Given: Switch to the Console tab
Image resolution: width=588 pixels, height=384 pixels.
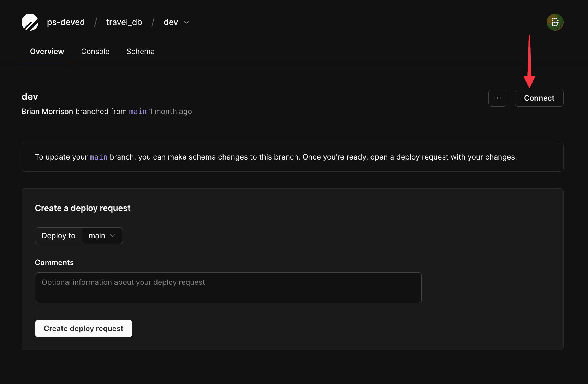Looking at the screenshot, I should pos(95,52).
